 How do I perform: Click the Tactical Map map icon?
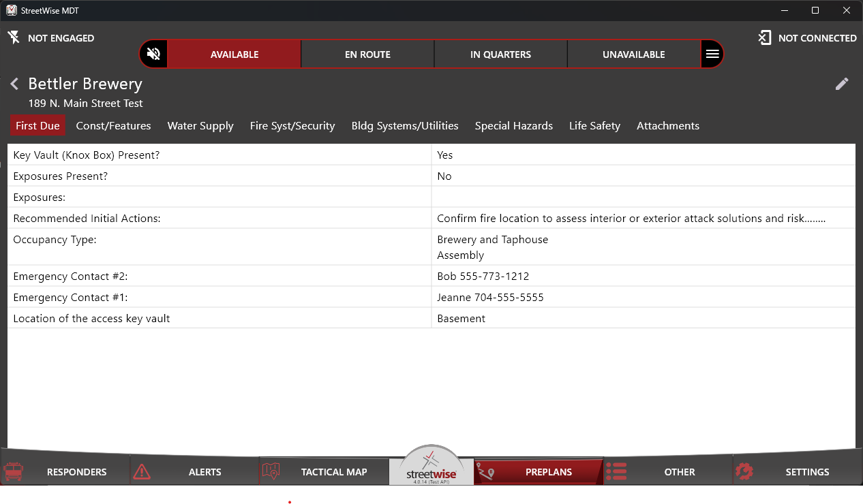(271, 471)
